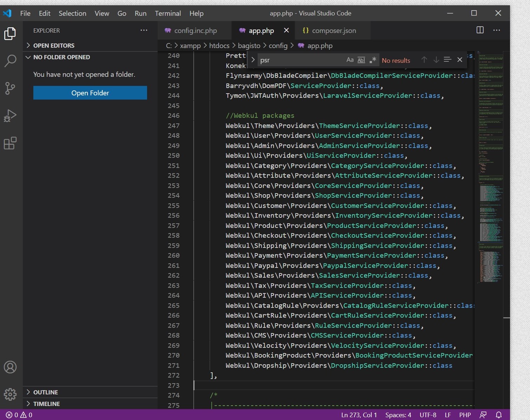
Task: Click xampp in the breadcrumb path
Action: pyautogui.click(x=190, y=46)
